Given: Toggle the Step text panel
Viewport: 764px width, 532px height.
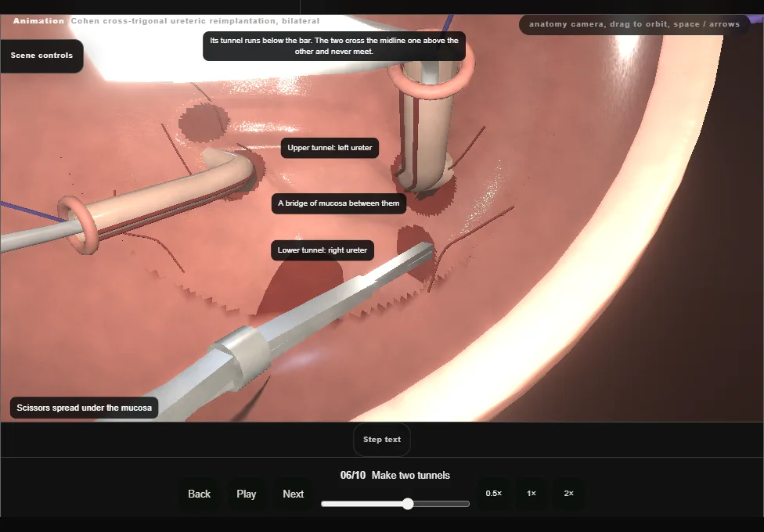Looking at the screenshot, I should click(x=382, y=440).
